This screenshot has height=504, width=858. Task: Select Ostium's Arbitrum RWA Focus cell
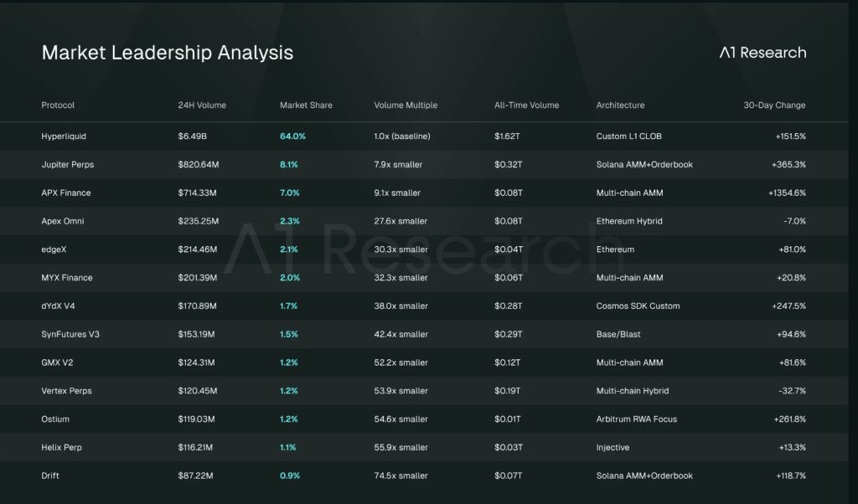[x=636, y=419]
